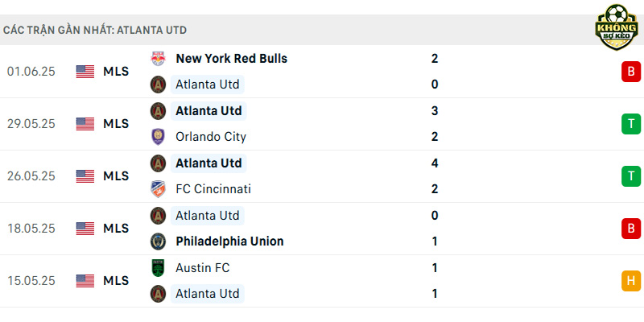Click red B badge for Philadelphia Union match
This screenshot has width=644, height=322.
(631, 229)
